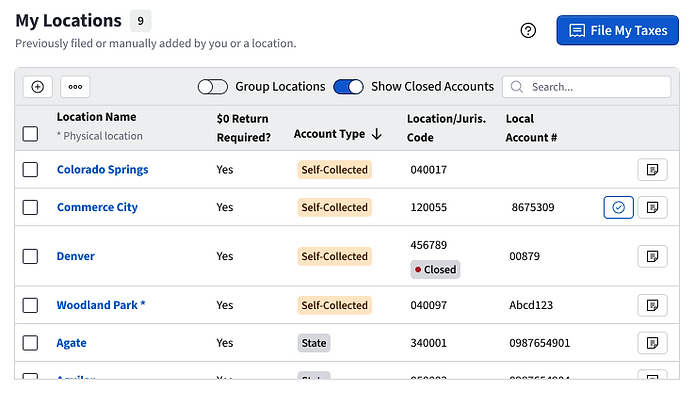Click code 120055 in Commerce City row
The height and width of the screenshot is (393, 694).
coord(428,207)
